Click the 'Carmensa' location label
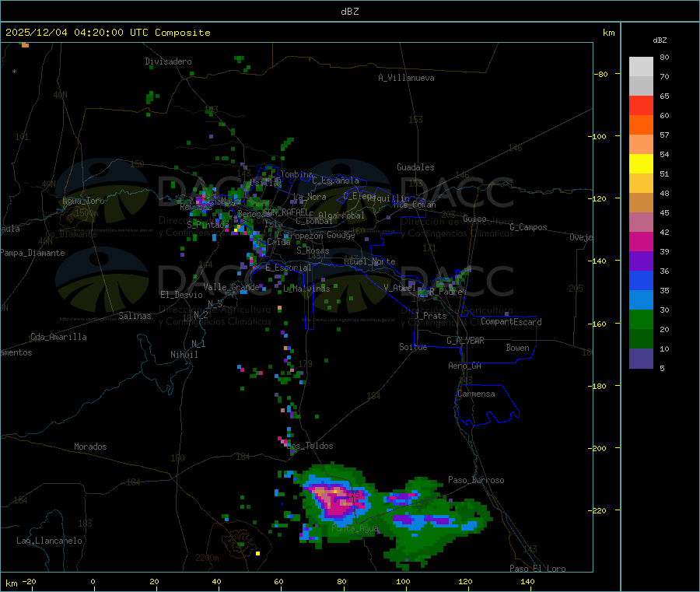 tap(476, 394)
